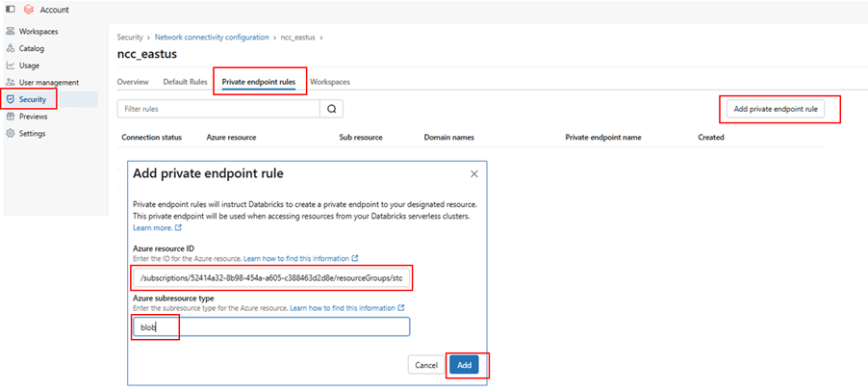The width and height of the screenshot is (868, 391).
Task: Open Settings in the sidebar
Action: (x=32, y=134)
